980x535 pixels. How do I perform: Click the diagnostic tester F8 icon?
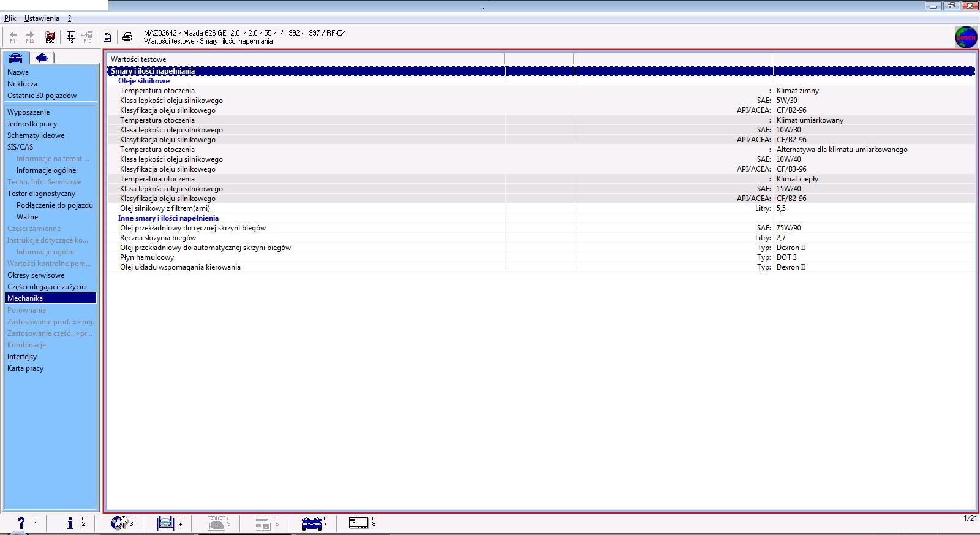[358, 523]
